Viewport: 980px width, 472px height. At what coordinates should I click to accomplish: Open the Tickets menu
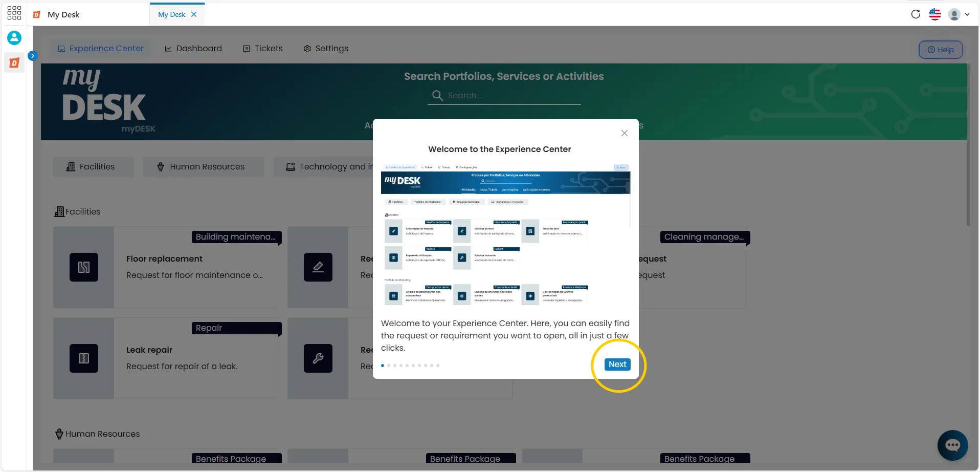coord(263,49)
